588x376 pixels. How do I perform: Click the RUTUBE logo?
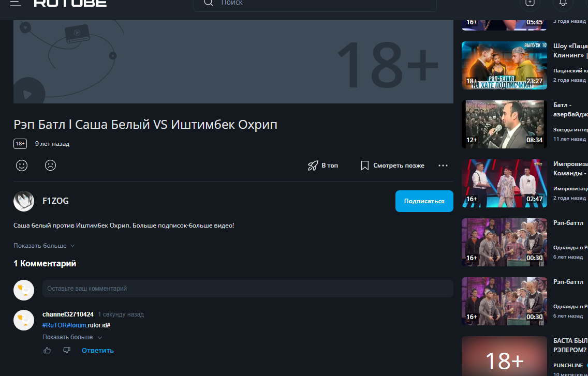click(70, 3)
